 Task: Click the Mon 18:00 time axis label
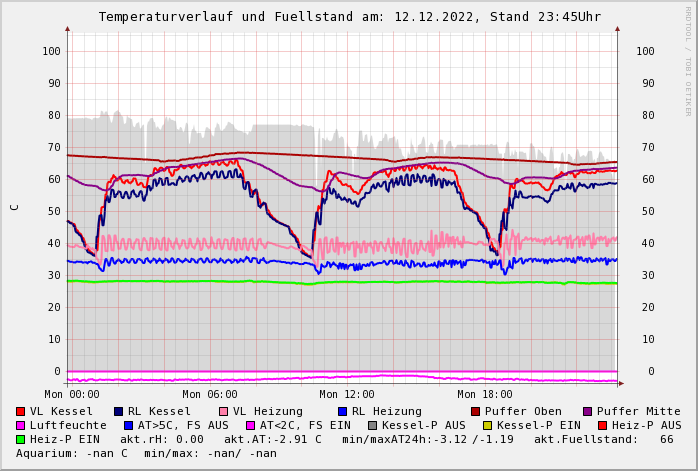484,394
